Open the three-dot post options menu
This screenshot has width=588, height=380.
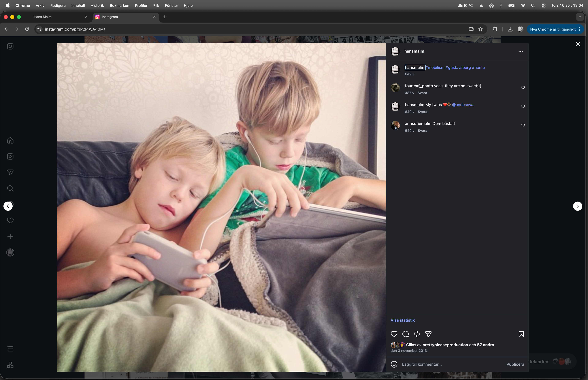point(521,51)
